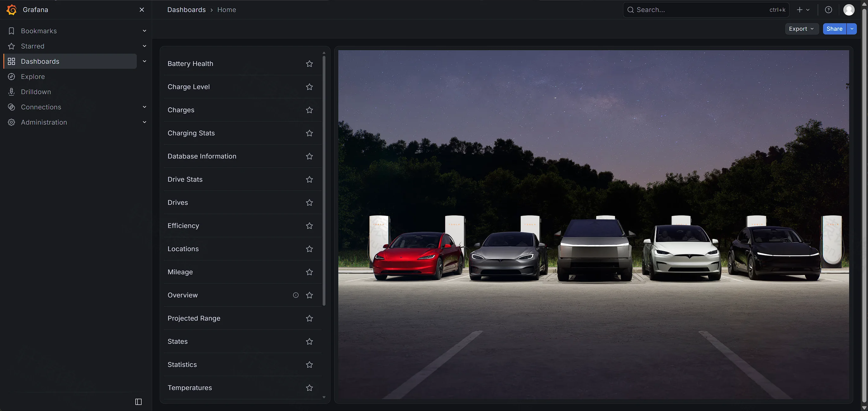The width and height of the screenshot is (868, 411).
Task: Expand the Connections section chevron
Action: pos(145,107)
